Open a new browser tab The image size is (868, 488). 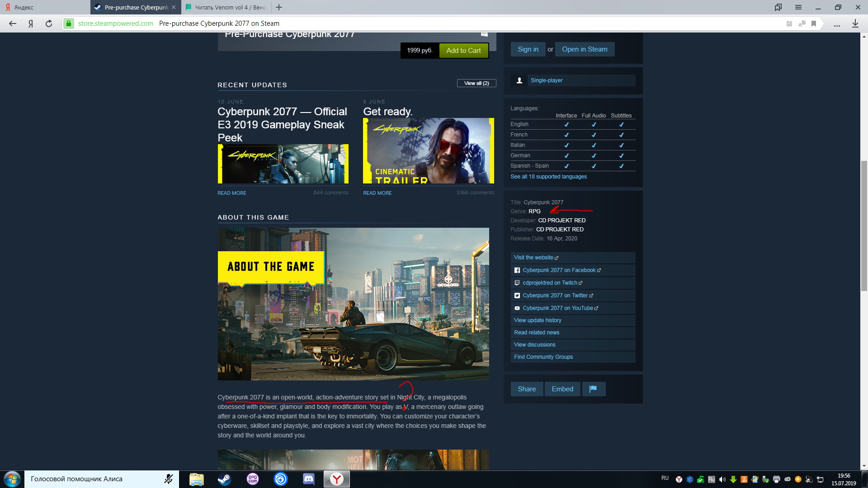[279, 7]
